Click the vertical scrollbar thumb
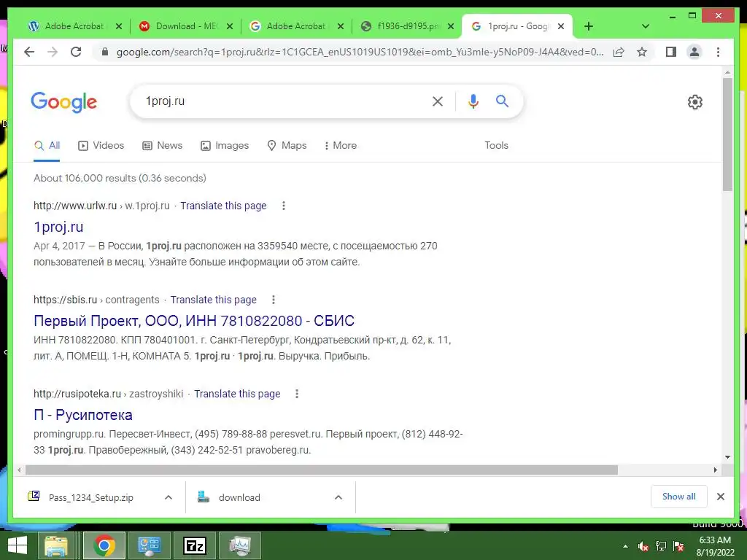The width and height of the screenshot is (747, 560). point(727,134)
